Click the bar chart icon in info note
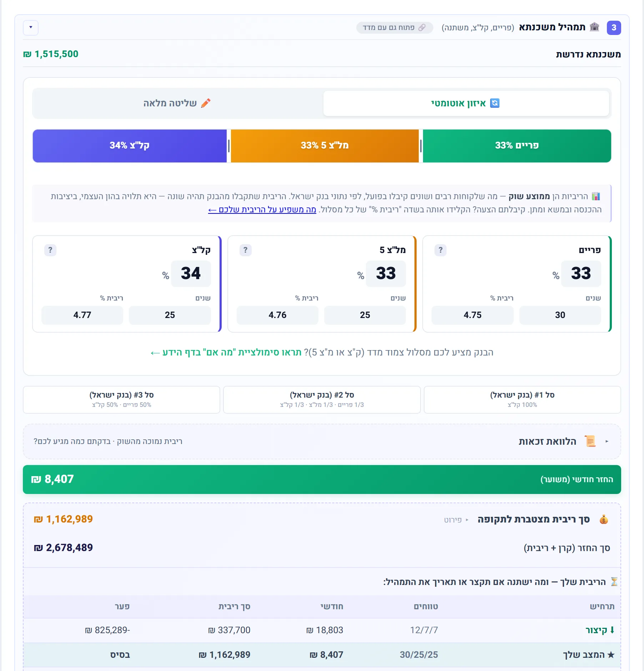The height and width of the screenshot is (671, 644). pyautogui.click(x=596, y=196)
